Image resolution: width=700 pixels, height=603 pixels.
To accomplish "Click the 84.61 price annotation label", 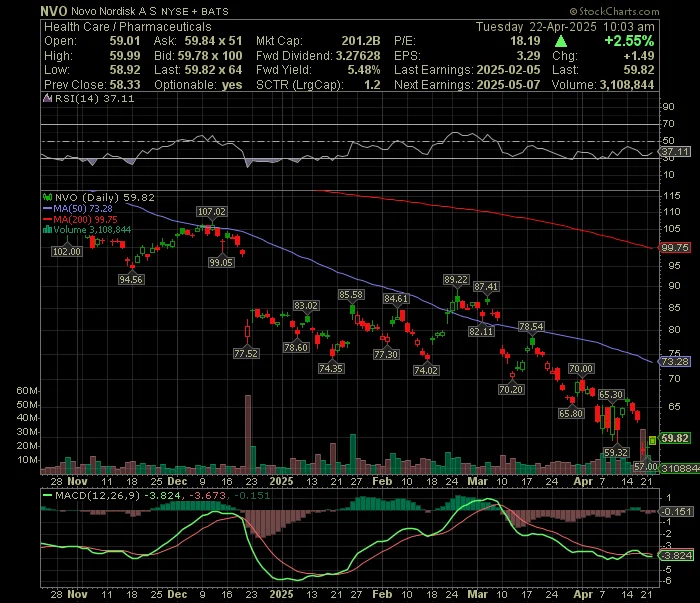I will point(396,299).
